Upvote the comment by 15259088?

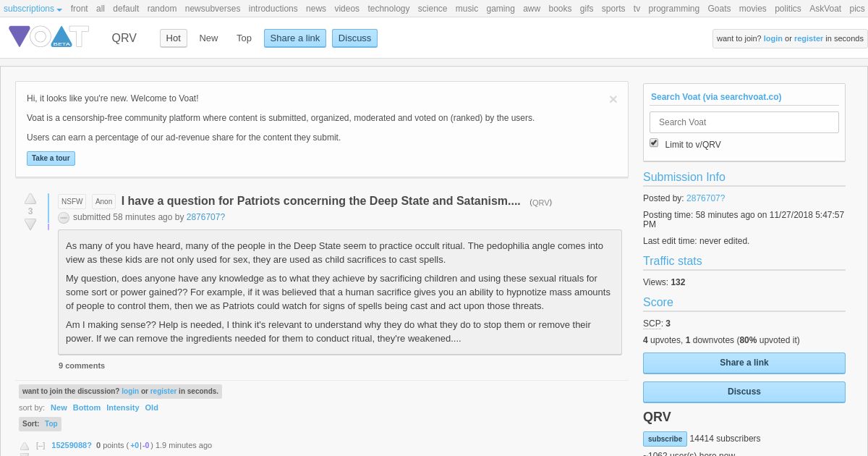[25, 446]
